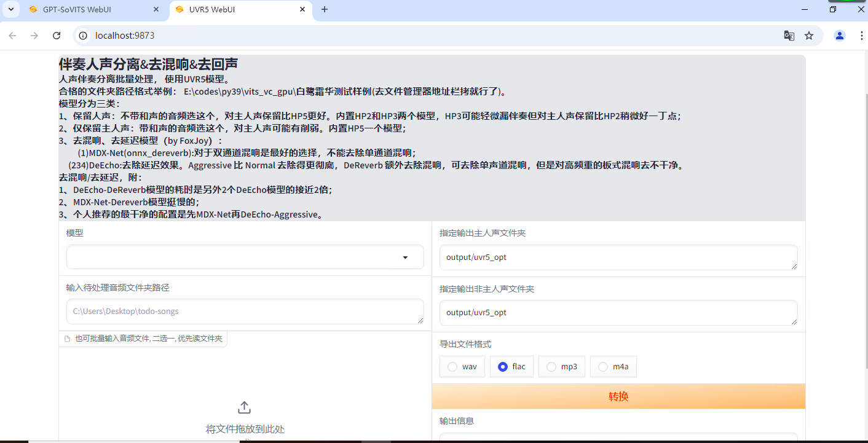
Task: Close the UVR5 WebUI tab
Action: point(302,9)
